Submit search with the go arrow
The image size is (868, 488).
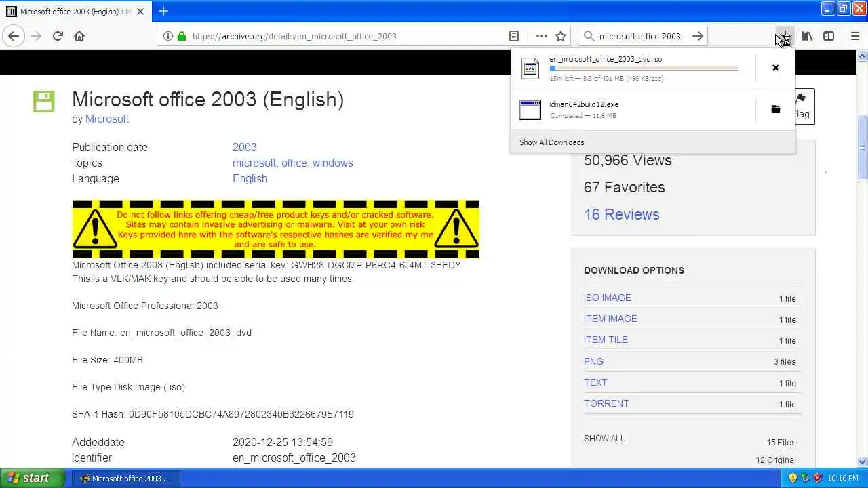697,36
